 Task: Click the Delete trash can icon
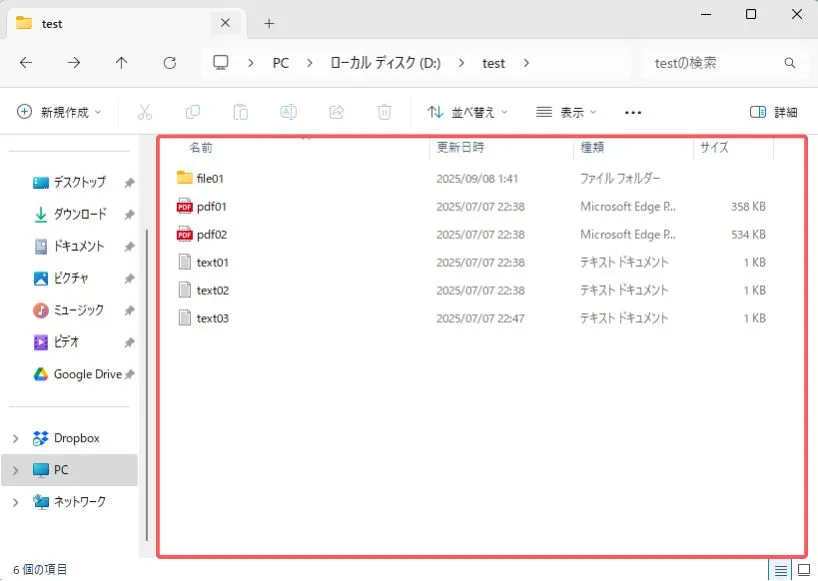[x=385, y=112]
